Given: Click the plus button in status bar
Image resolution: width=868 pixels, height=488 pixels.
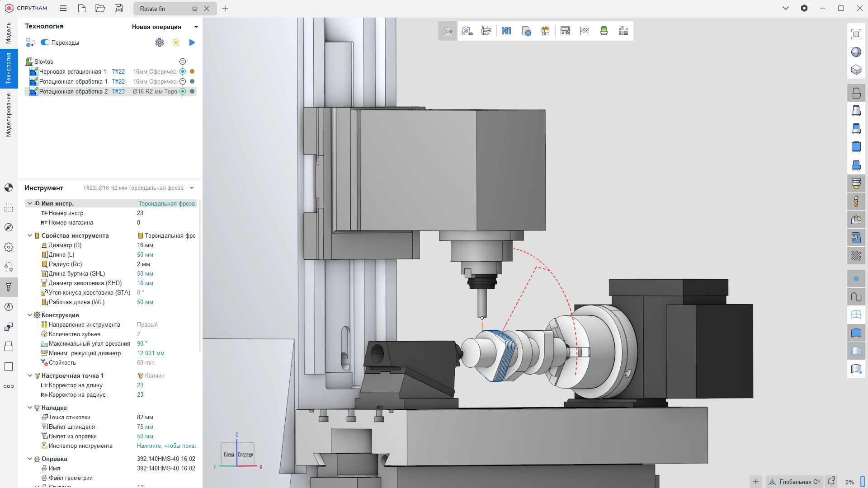Looking at the screenshot, I should point(756,482).
